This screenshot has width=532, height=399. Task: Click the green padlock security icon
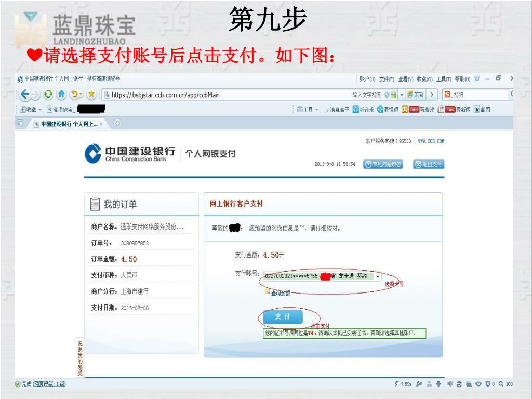coord(393,95)
